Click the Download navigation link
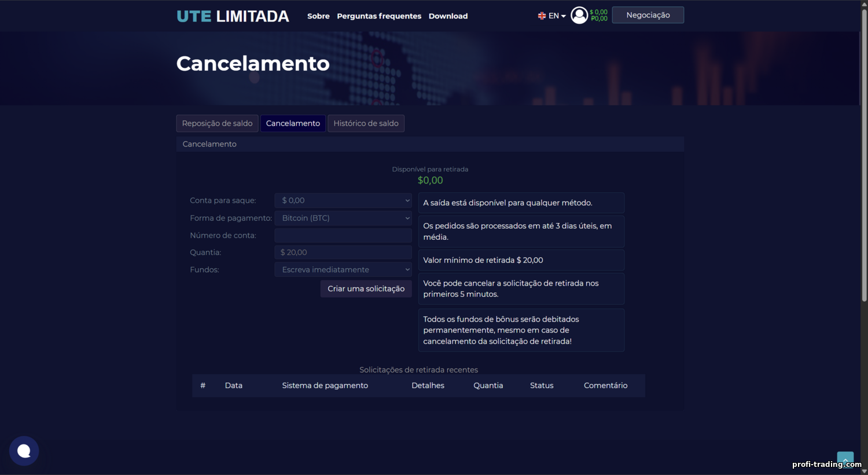868x475 pixels. (x=448, y=16)
